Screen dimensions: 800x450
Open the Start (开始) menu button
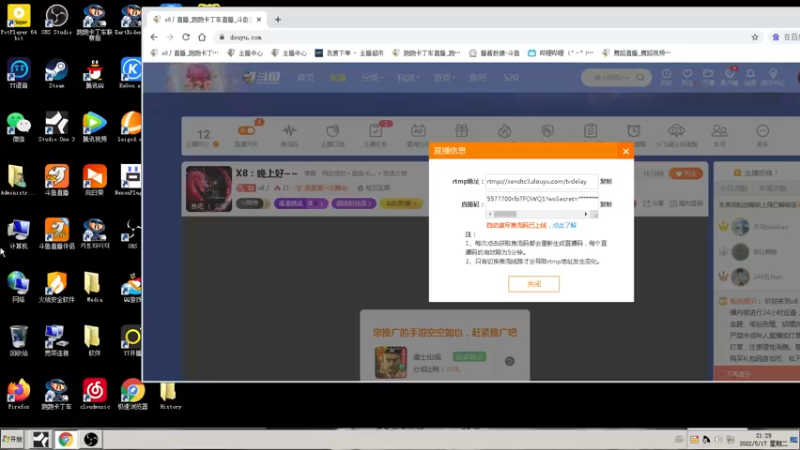click(x=12, y=439)
